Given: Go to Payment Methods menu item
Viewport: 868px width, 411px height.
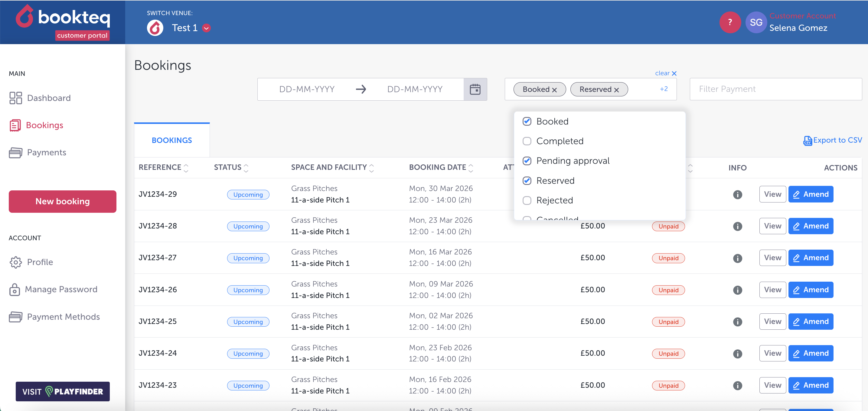Looking at the screenshot, I should pos(63,317).
